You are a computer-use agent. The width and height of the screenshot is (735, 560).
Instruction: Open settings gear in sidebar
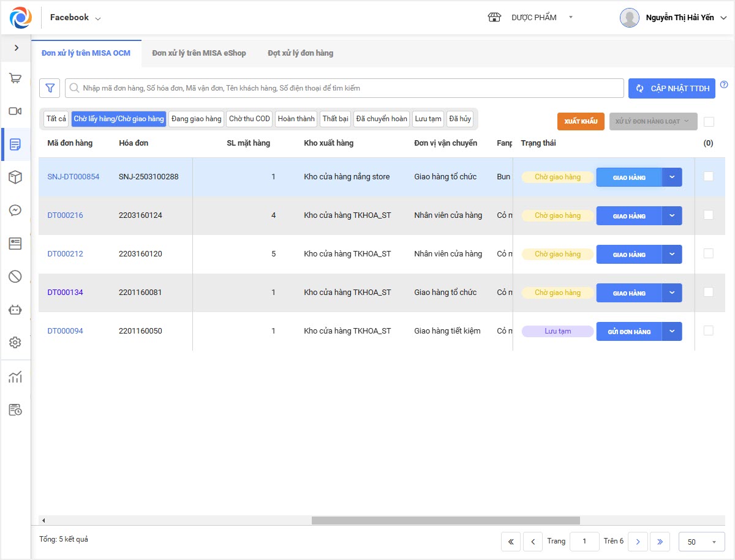(15, 343)
